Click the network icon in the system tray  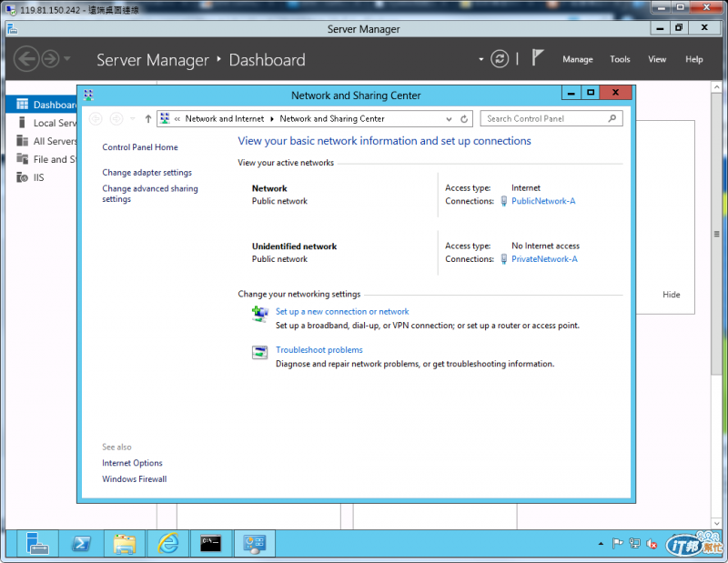[x=634, y=544]
